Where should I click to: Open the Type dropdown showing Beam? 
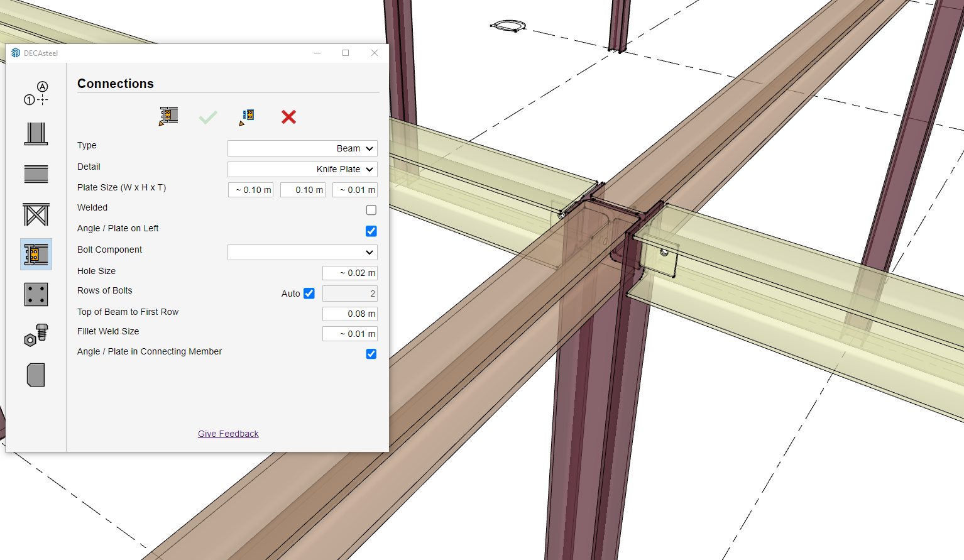pos(302,148)
